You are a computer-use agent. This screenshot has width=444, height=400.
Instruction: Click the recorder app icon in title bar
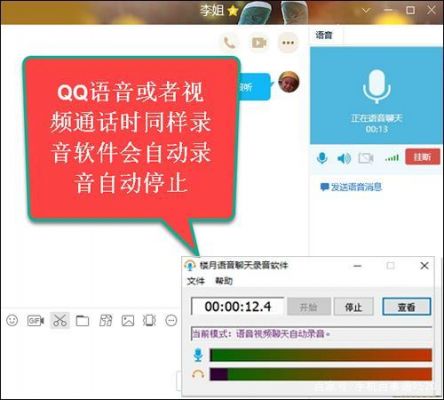click(190, 265)
